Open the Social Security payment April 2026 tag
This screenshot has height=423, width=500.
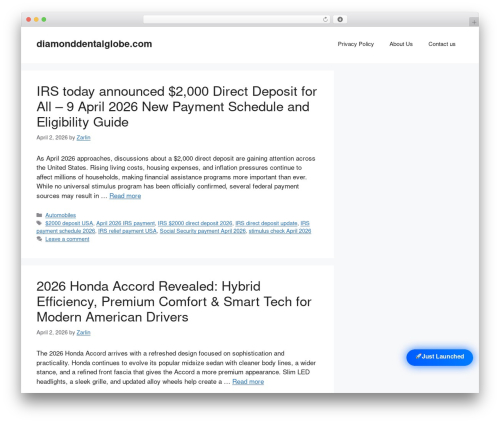tap(203, 231)
